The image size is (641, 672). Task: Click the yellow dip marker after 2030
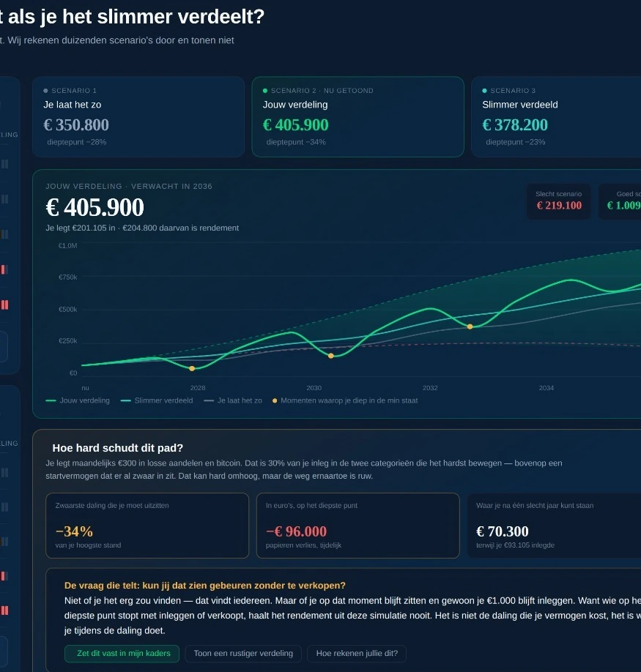(x=330, y=356)
